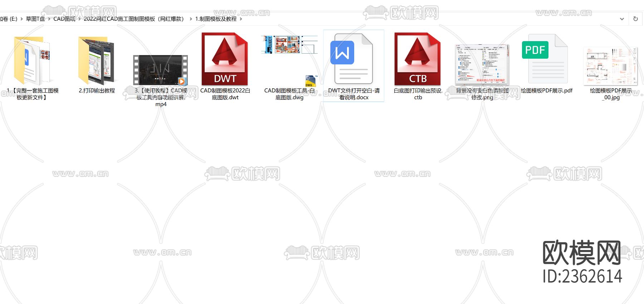Viewport: 644px width, 304px height.
Task: Go to 草图T盘 in address bar
Action: point(35,19)
